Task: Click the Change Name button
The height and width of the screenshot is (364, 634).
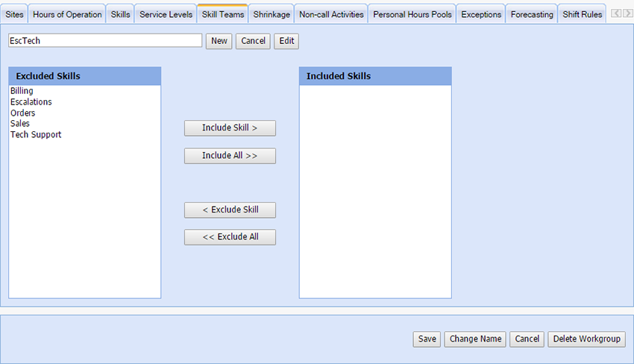Action: pos(475,339)
